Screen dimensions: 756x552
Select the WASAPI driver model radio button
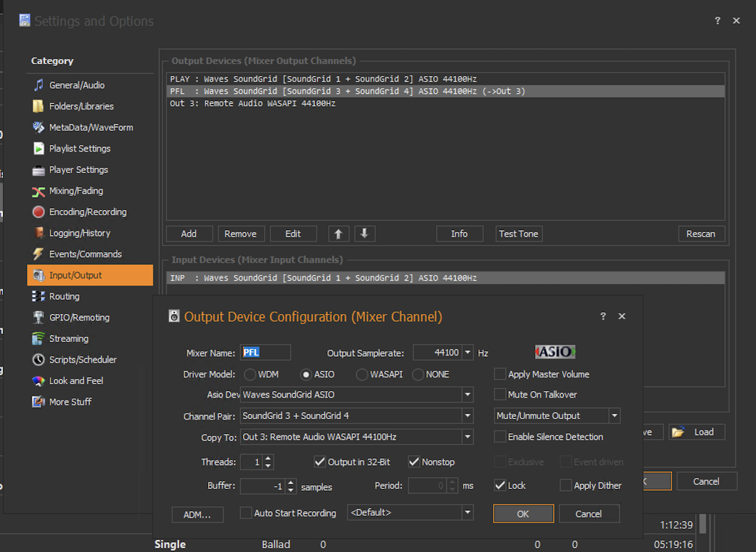[361, 375]
